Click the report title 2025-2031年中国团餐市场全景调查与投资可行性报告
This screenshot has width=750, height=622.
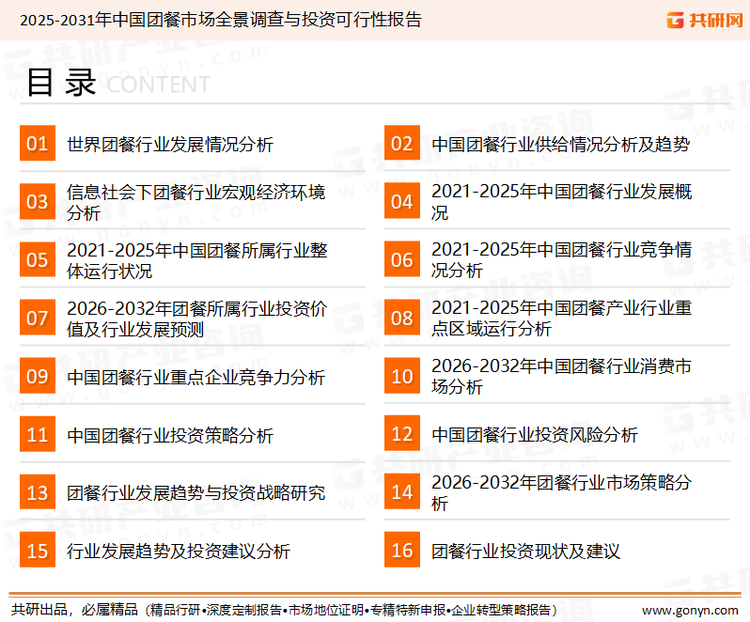[221, 20]
